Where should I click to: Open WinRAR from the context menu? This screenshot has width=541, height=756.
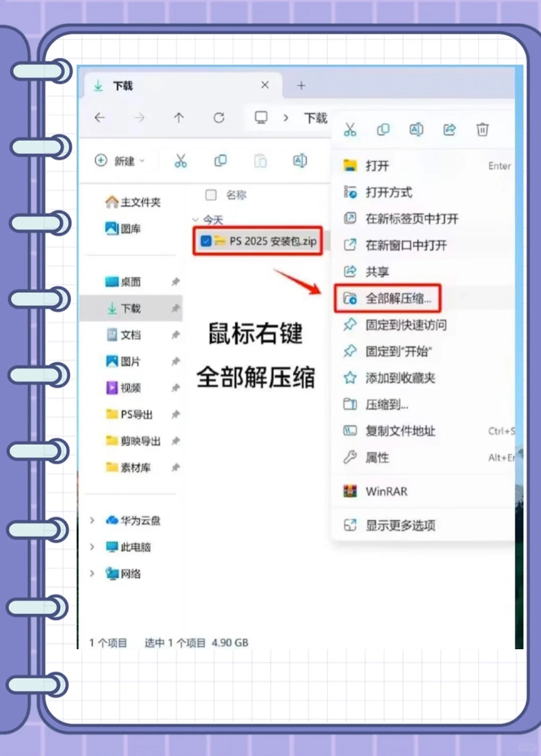(386, 491)
